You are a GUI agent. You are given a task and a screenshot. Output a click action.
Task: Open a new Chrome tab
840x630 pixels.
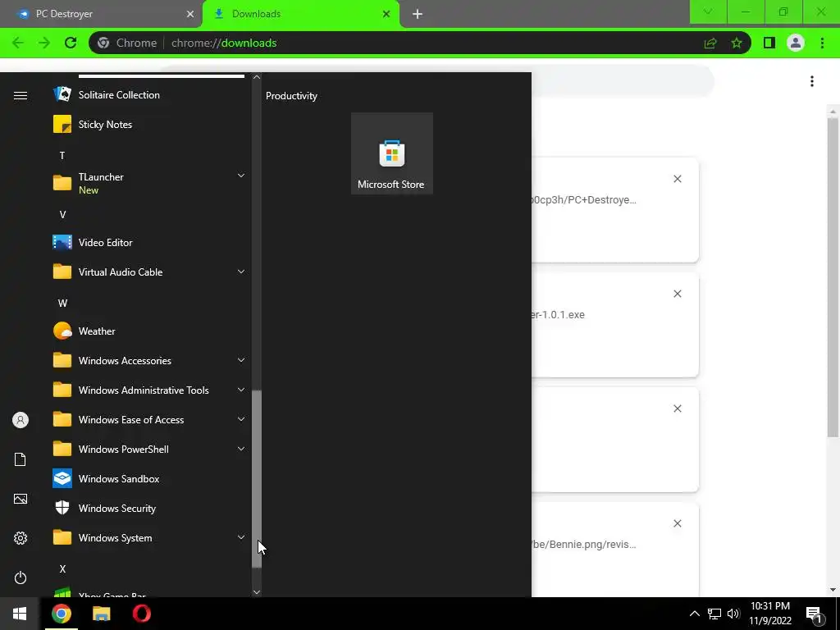click(418, 14)
